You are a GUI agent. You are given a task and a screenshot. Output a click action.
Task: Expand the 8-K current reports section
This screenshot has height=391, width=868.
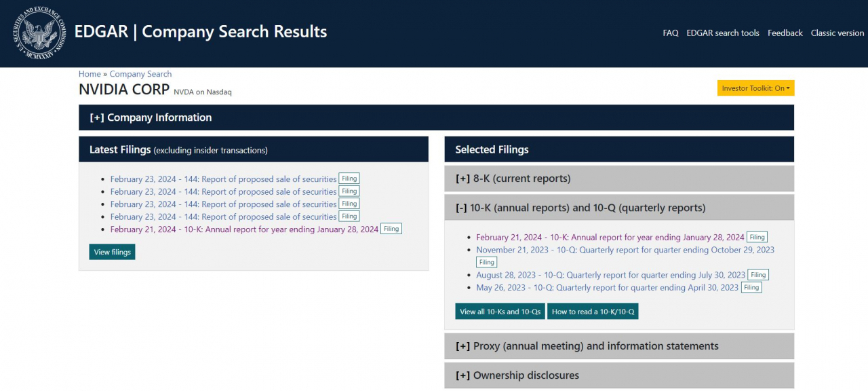click(x=619, y=179)
